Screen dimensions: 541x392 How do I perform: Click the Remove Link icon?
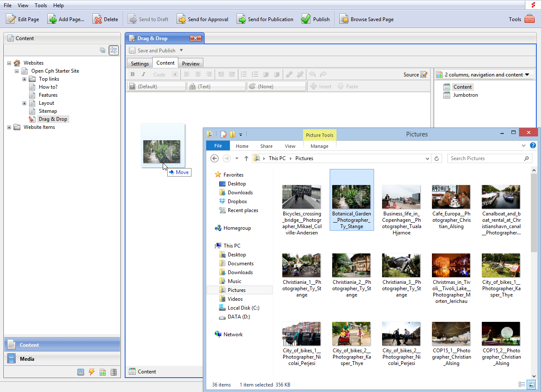[x=300, y=74]
